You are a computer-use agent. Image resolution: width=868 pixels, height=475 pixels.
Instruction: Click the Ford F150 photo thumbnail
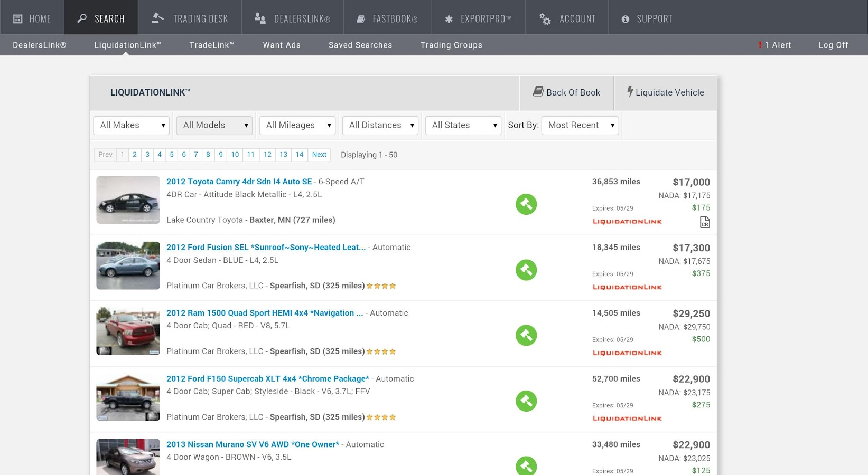point(128,397)
